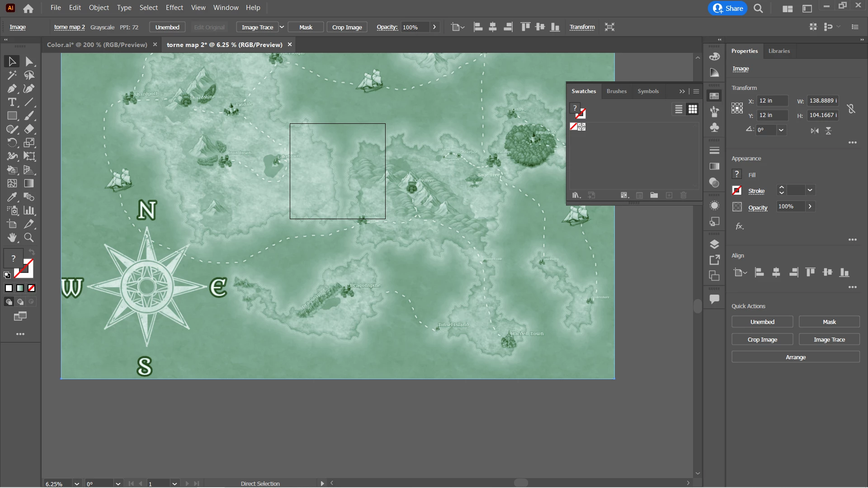Select the Type tool
868x488 pixels.
12,102
